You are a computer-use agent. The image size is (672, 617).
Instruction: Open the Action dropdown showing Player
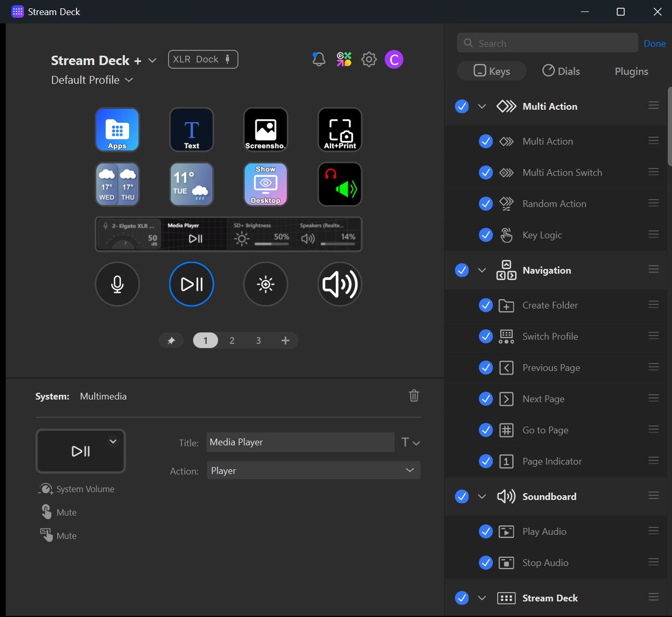313,470
